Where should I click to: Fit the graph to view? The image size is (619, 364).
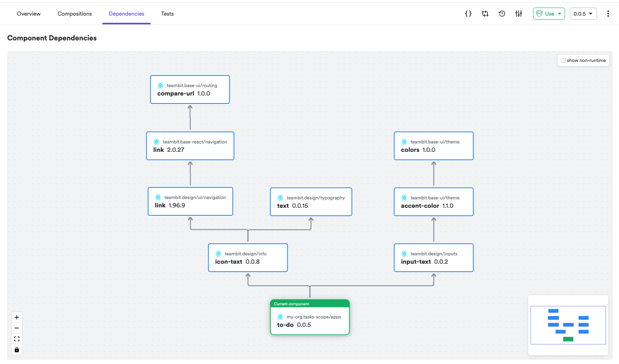17,339
